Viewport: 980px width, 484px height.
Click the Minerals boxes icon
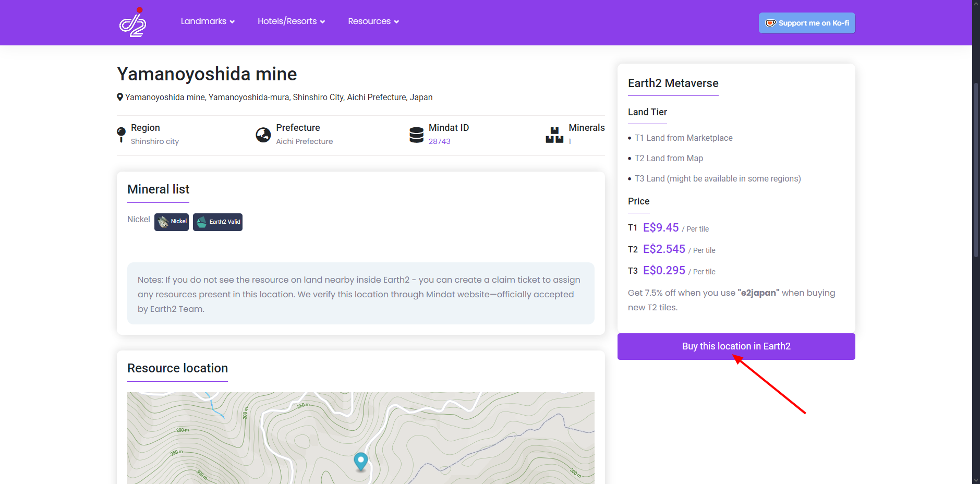(x=554, y=135)
